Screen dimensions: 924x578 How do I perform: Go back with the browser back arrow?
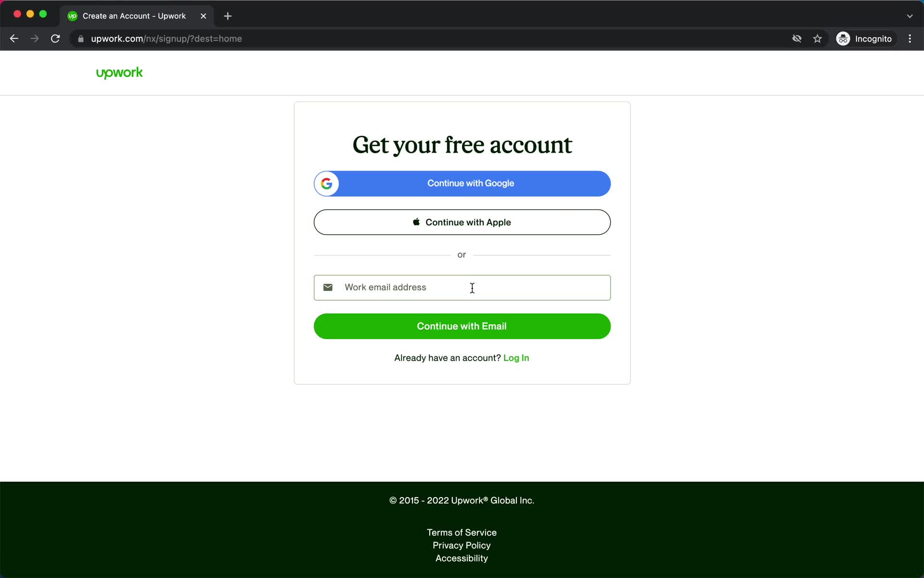tap(14, 39)
